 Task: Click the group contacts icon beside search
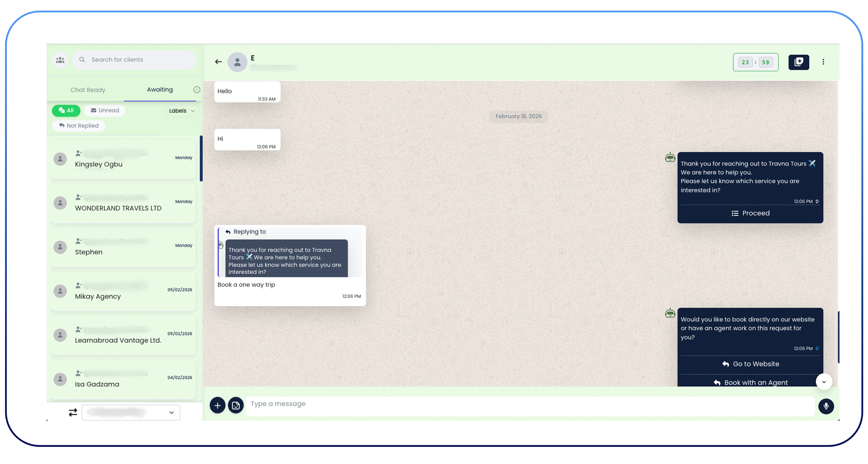tap(60, 60)
